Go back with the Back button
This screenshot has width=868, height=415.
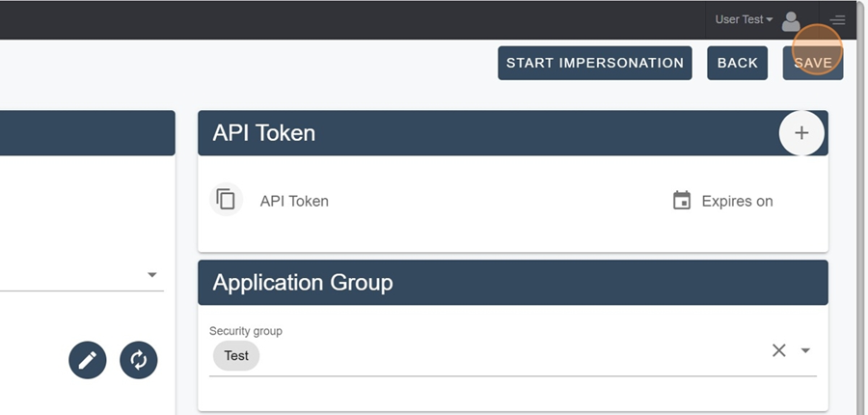(x=738, y=63)
